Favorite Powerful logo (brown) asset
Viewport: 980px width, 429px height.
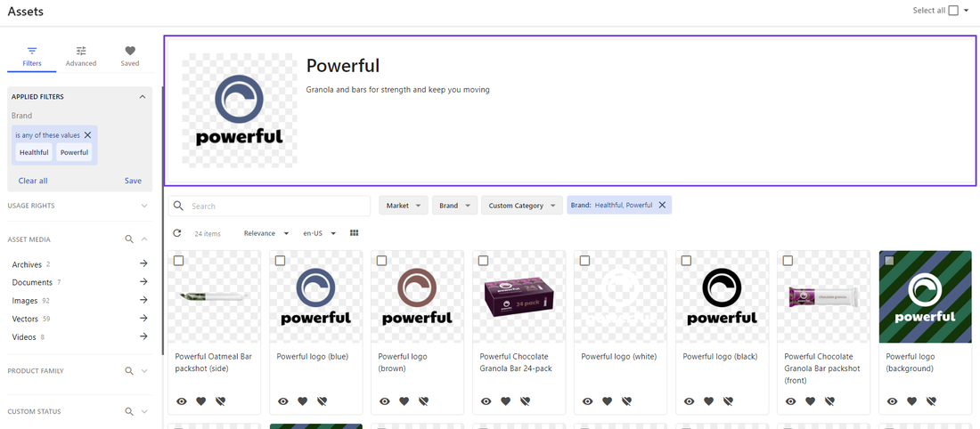[x=404, y=401]
